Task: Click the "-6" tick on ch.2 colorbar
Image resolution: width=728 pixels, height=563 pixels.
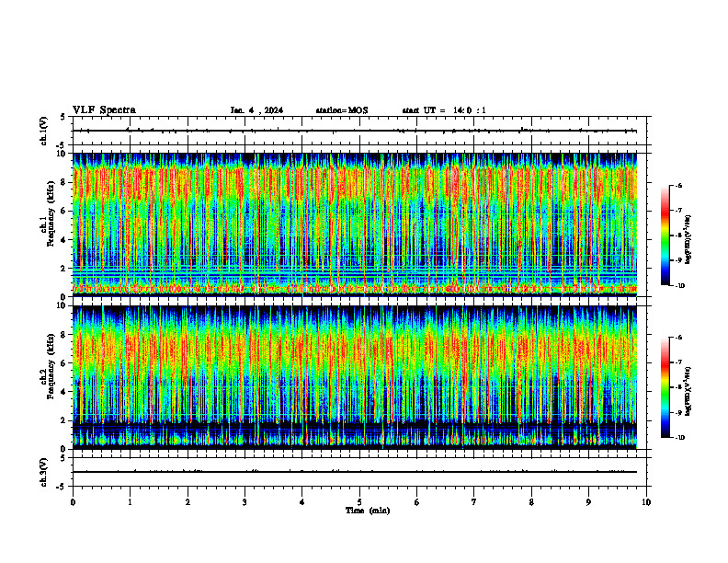Action: tap(678, 338)
